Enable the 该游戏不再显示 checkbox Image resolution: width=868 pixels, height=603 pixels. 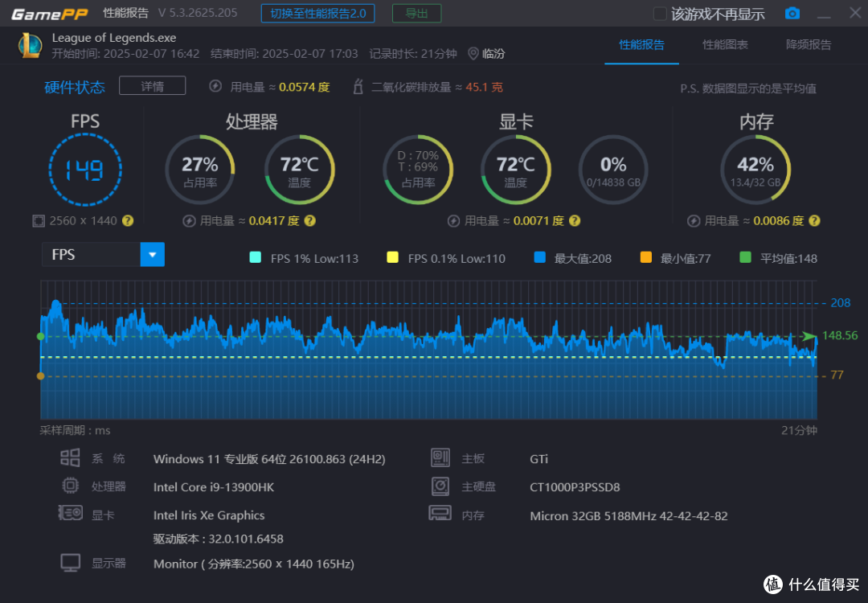click(660, 14)
